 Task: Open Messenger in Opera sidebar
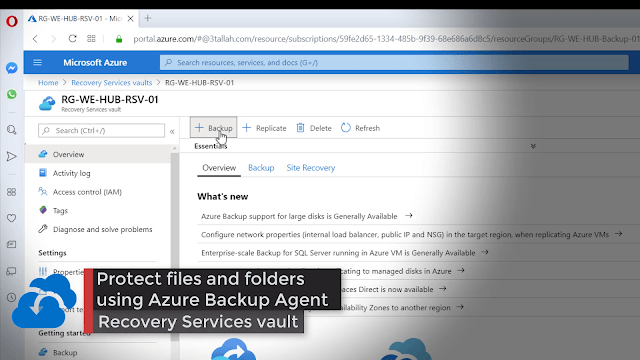(12, 68)
